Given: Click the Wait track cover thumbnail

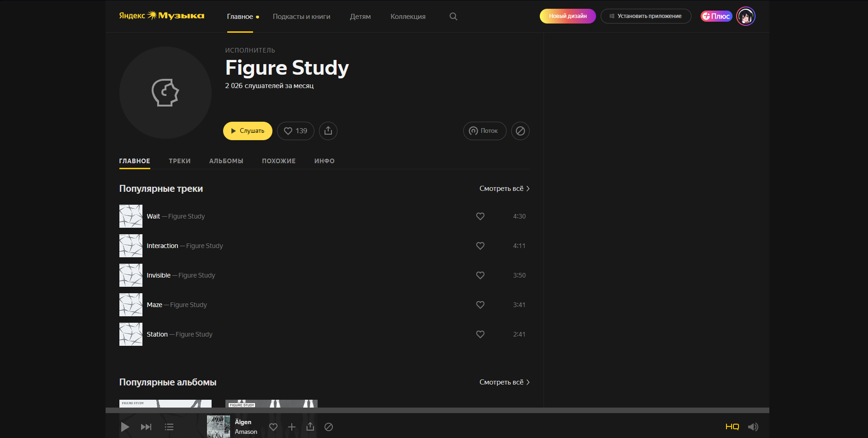Looking at the screenshot, I should (131, 216).
